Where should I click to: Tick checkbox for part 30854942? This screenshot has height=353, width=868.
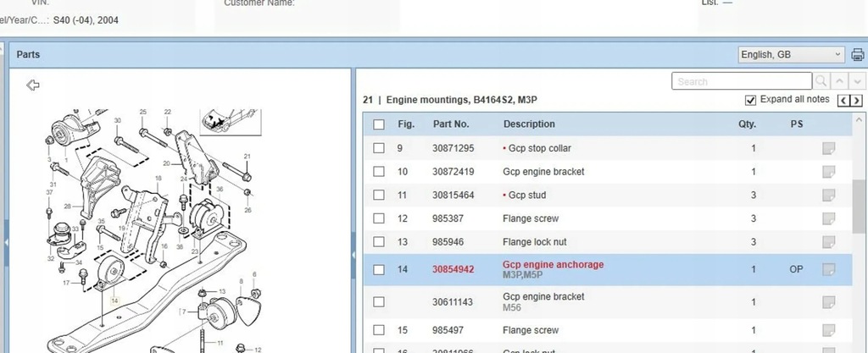pos(379,269)
